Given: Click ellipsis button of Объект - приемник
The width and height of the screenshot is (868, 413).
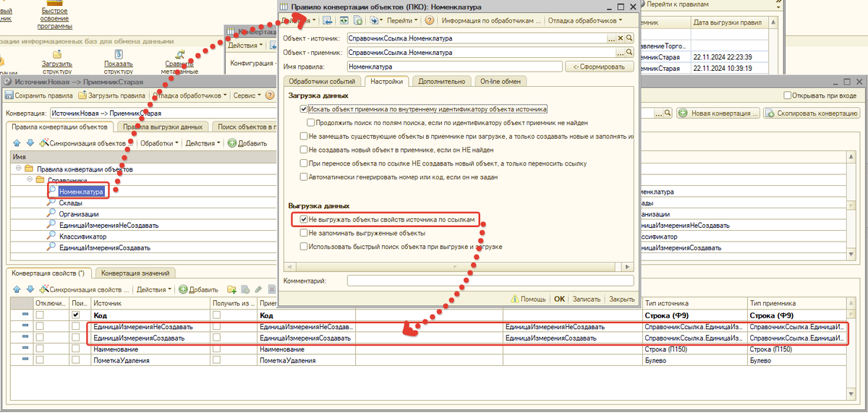Looking at the screenshot, I should 620,52.
